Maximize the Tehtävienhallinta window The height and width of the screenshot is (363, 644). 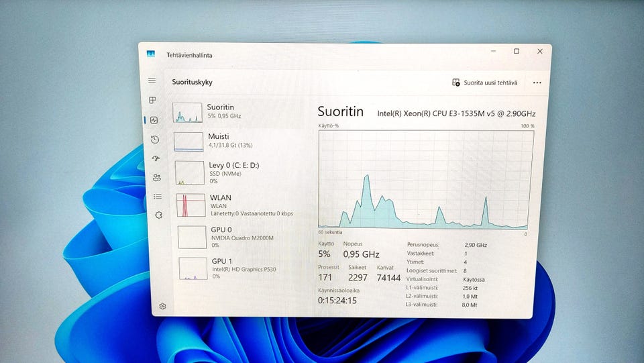[x=517, y=51]
